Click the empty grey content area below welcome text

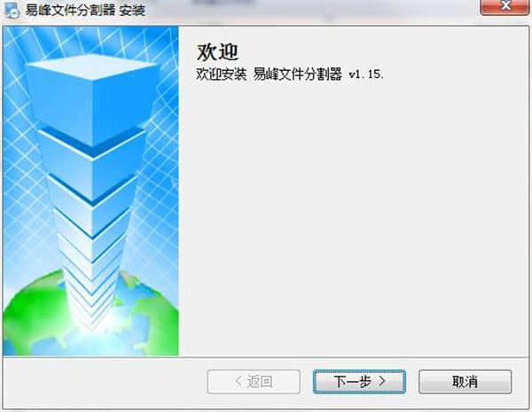click(353, 217)
